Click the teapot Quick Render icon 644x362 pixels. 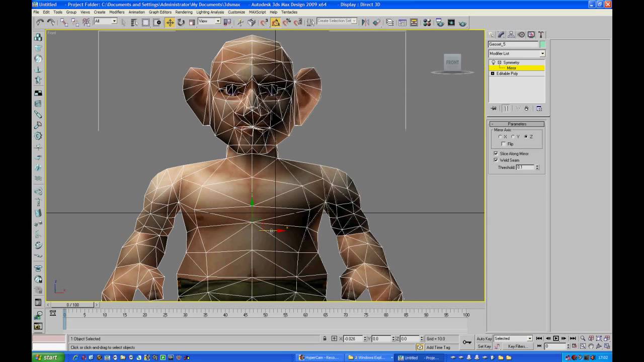tap(462, 23)
